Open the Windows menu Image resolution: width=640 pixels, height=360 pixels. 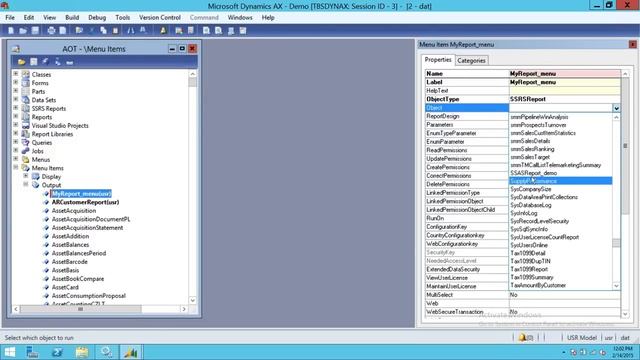click(x=240, y=18)
